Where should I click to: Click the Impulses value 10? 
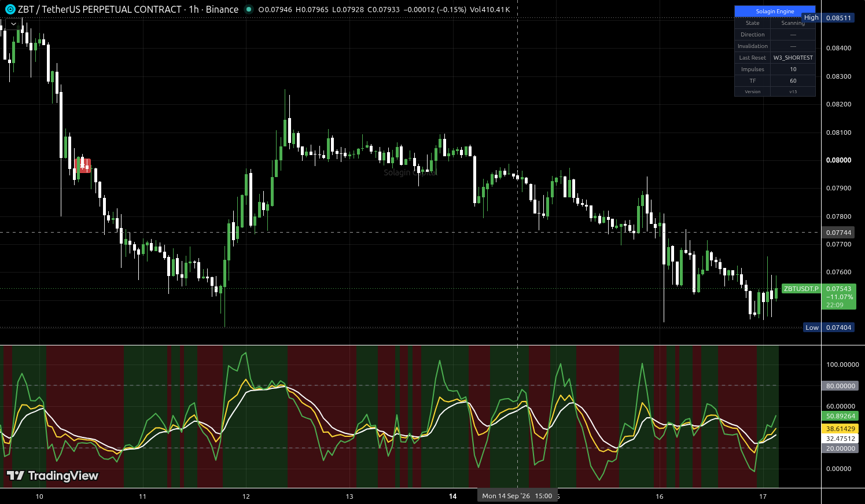tap(793, 69)
